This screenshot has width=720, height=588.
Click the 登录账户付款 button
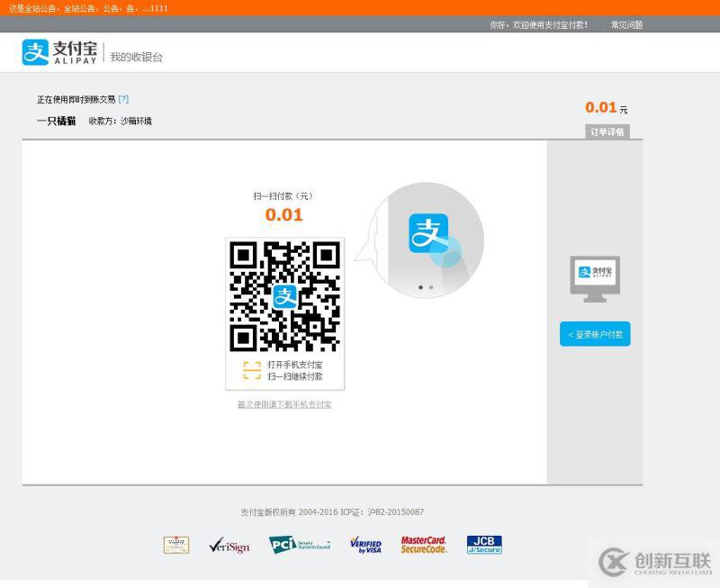pyautogui.click(x=595, y=334)
